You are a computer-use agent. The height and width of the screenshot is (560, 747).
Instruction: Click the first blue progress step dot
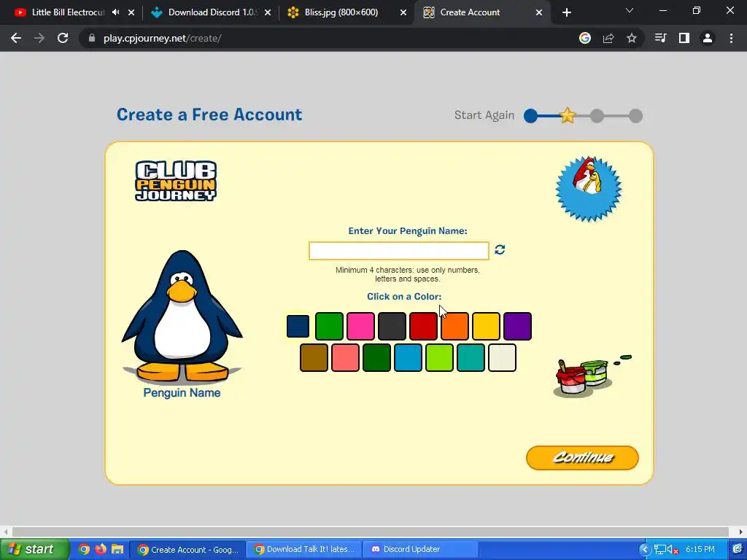531,116
